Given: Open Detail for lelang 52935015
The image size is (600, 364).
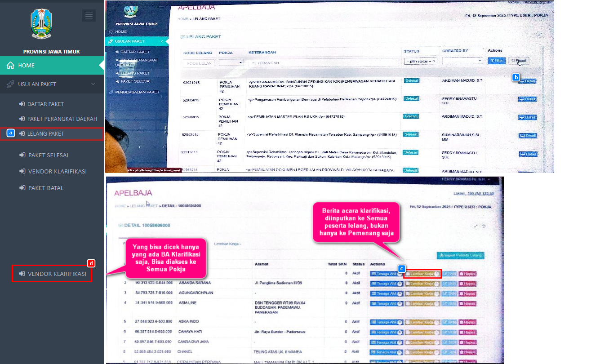Looking at the screenshot, I should [527, 99].
